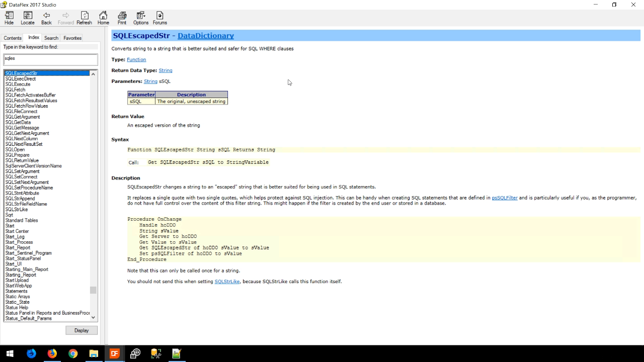Print the current help topic

point(122,18)
